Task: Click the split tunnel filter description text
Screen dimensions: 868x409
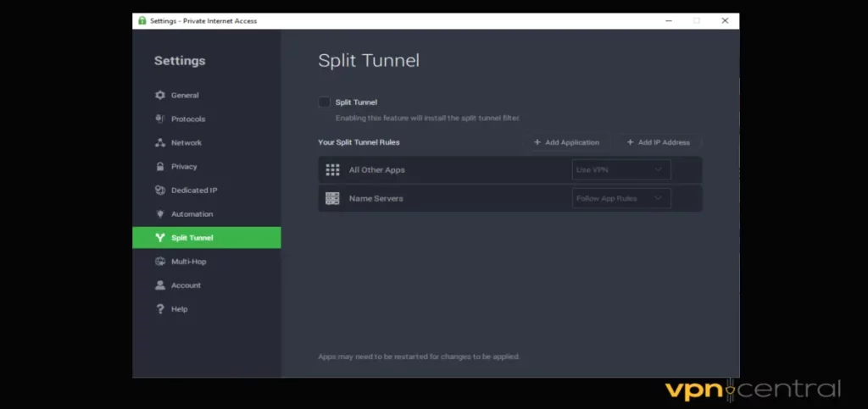Action: [x=427, y=119]
